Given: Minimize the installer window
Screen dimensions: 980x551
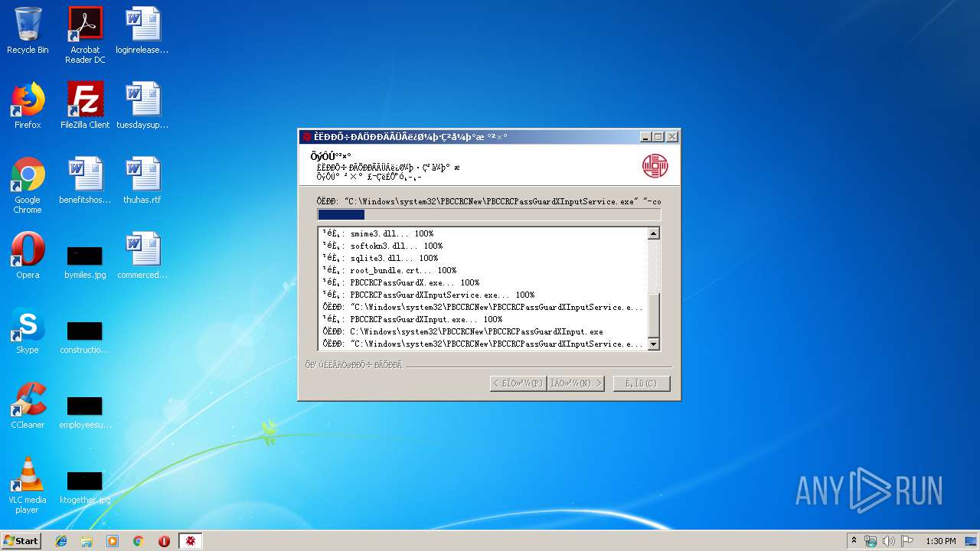Looking at the screenshot, I should click(645, 137).
